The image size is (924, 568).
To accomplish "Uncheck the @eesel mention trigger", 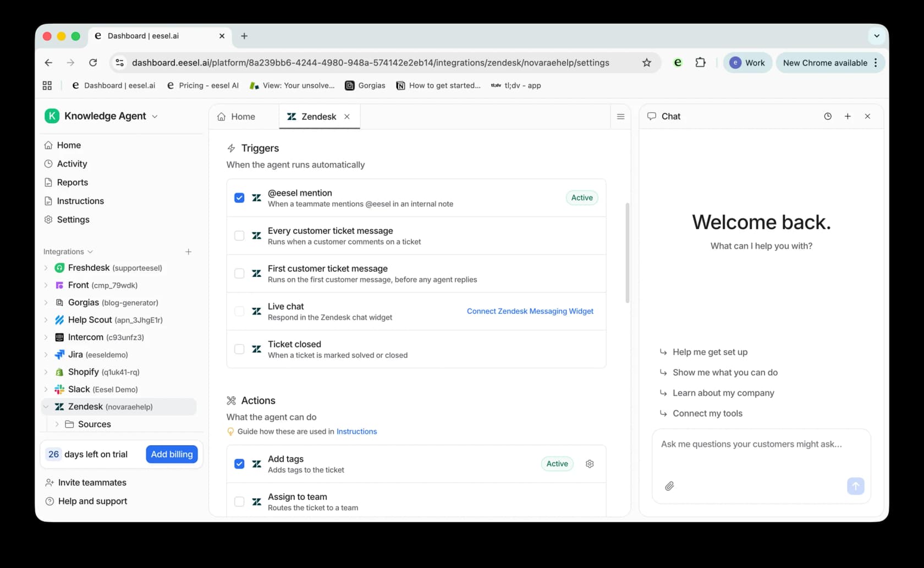I will point(239,198).
